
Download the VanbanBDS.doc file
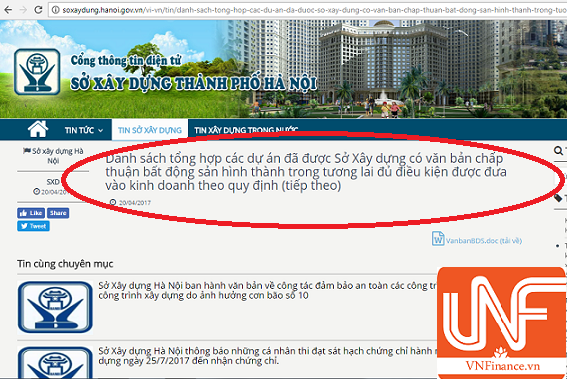483,240
